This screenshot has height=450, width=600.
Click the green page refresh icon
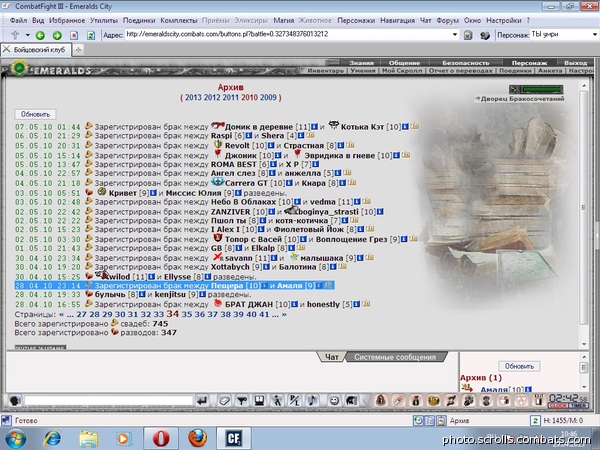point(91,36)
